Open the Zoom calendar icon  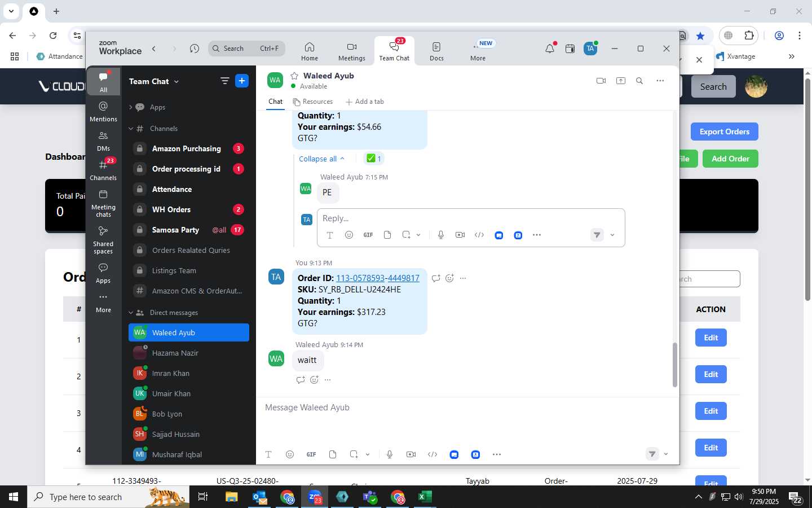tap(570, 49)
